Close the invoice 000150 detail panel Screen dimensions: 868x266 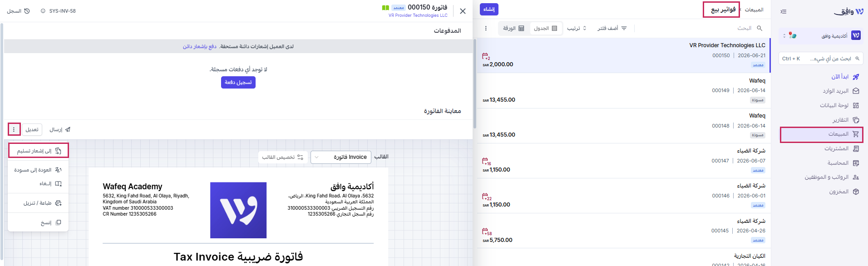[x=463, y=11]
